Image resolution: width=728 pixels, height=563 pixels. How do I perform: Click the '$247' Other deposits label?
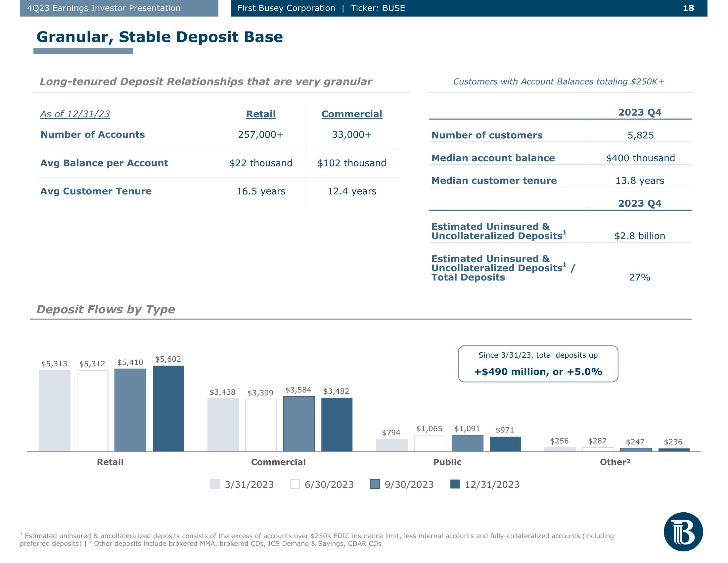click(635, 442)
